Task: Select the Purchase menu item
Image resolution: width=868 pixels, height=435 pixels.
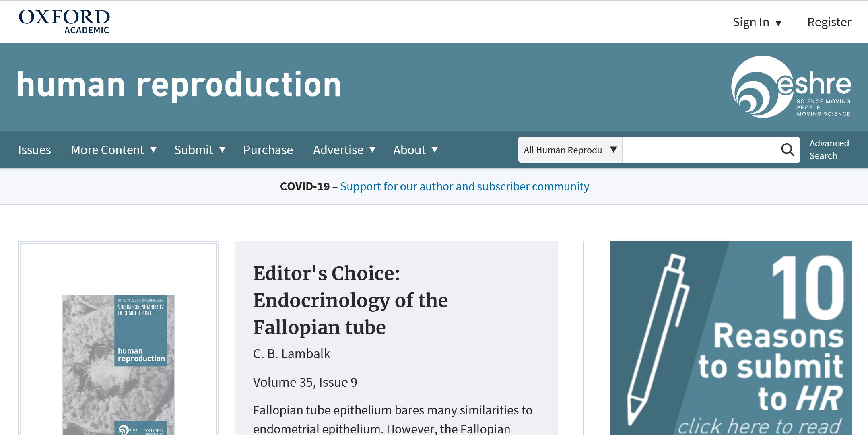Action: (268, 150)
